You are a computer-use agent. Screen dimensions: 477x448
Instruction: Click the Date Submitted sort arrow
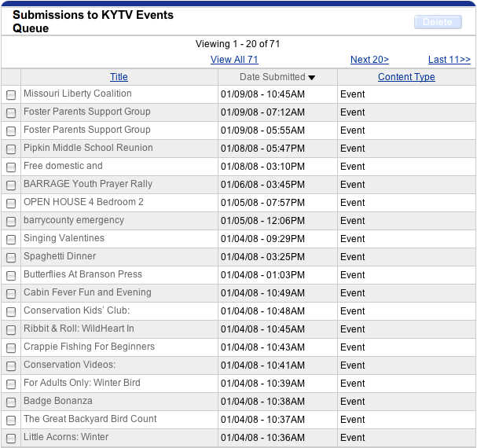[x=311, y=78]
